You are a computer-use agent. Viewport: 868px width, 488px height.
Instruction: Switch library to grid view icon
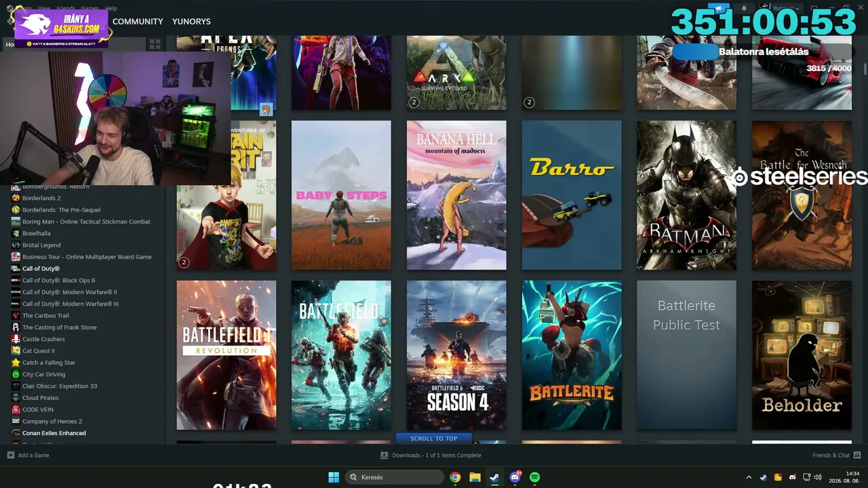pos(155,44)
